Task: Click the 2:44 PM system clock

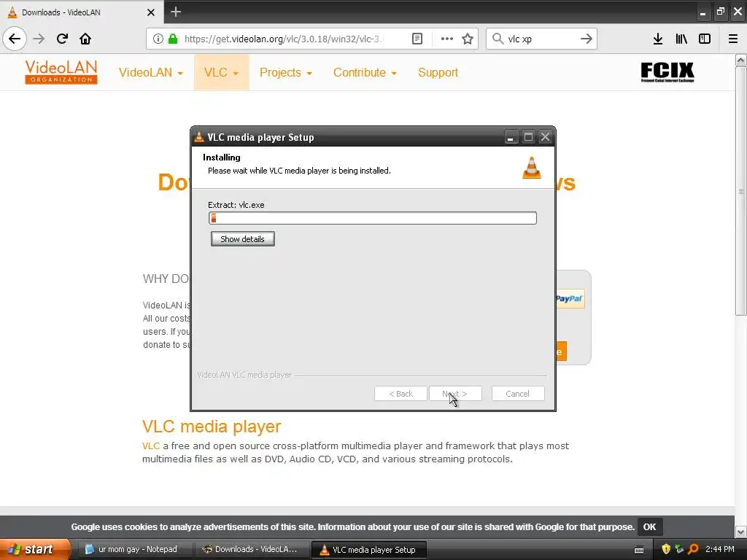Action: point(720,549)
